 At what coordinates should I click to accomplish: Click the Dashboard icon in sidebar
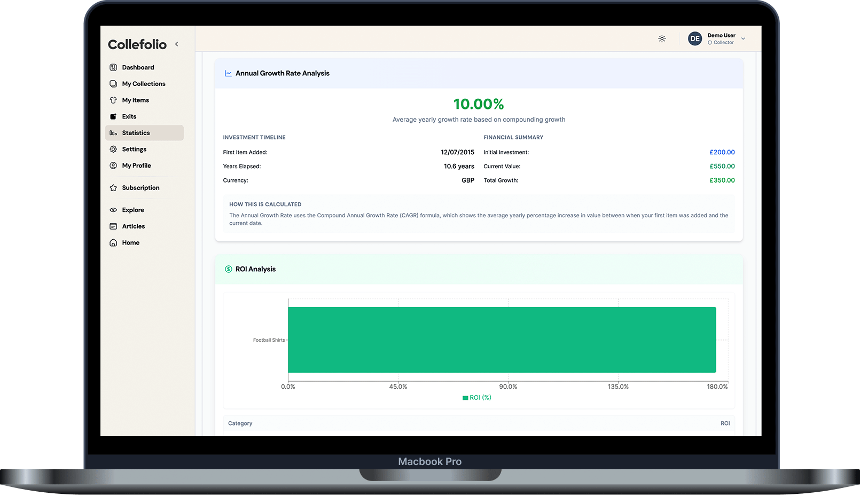113,67
